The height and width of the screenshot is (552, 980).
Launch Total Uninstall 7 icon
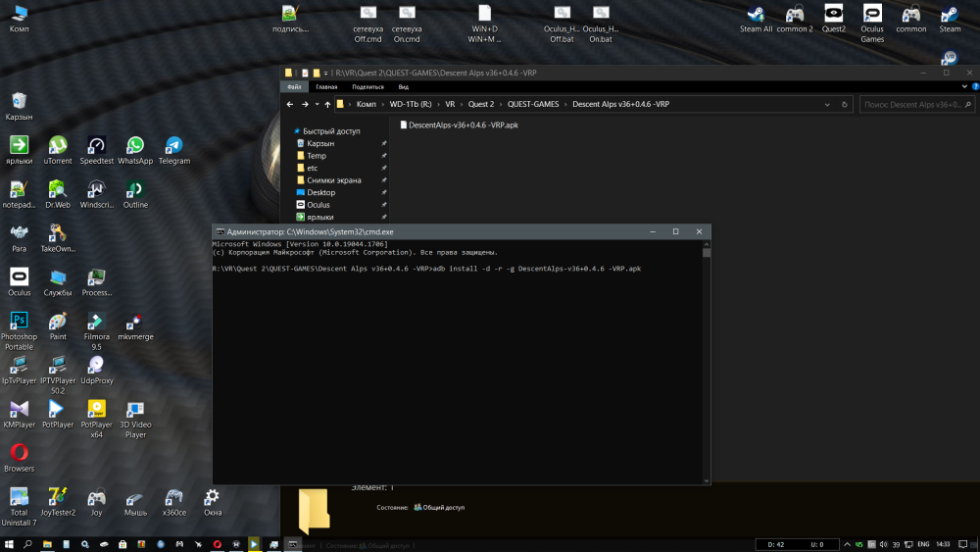pos(19,507)
